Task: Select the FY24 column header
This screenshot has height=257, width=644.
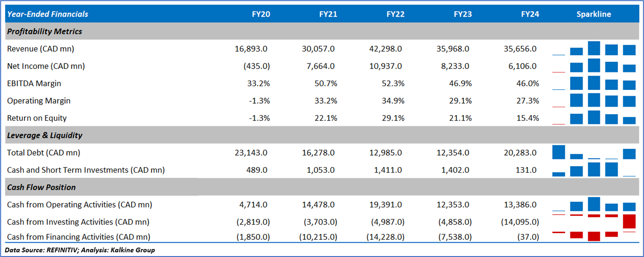Action: (530, 14)
